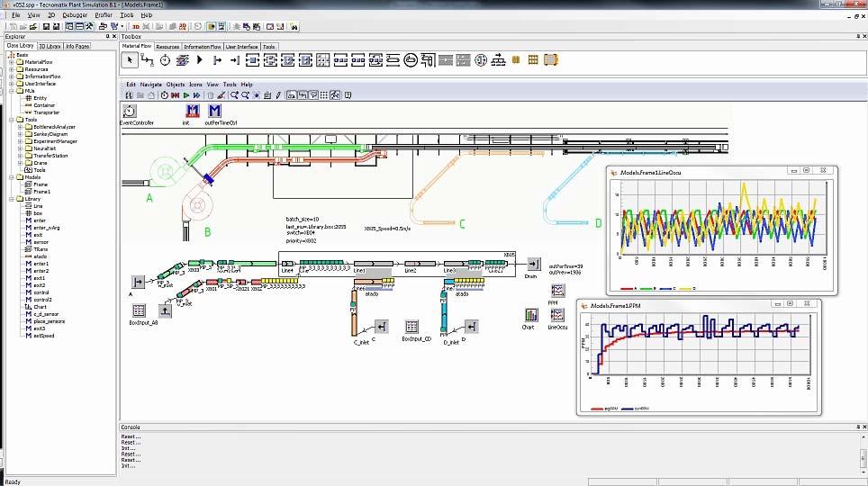Switch to the Information Flow toolbox tab
This screenshot has height=486, width=868.
pos(202,47)
